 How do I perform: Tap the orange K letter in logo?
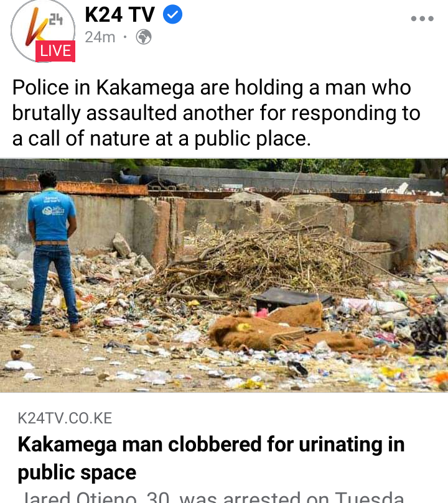pyautogui.click(x=35, y=27)
